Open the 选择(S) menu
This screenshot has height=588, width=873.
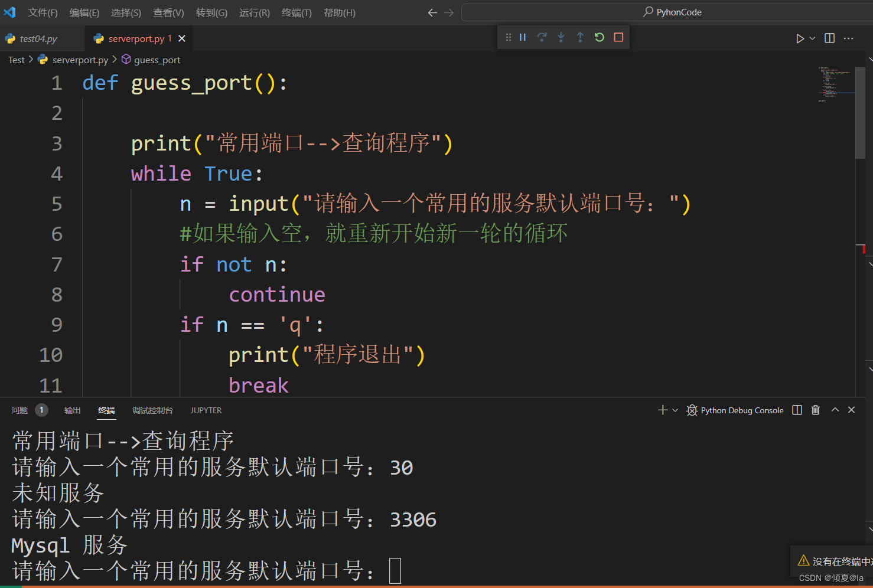[126, 12]
